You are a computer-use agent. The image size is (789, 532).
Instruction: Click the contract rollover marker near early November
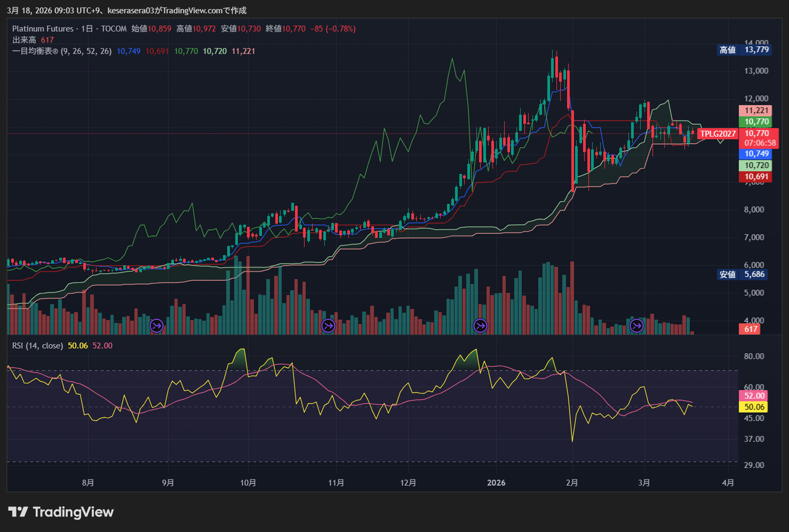tap(329, 325)
